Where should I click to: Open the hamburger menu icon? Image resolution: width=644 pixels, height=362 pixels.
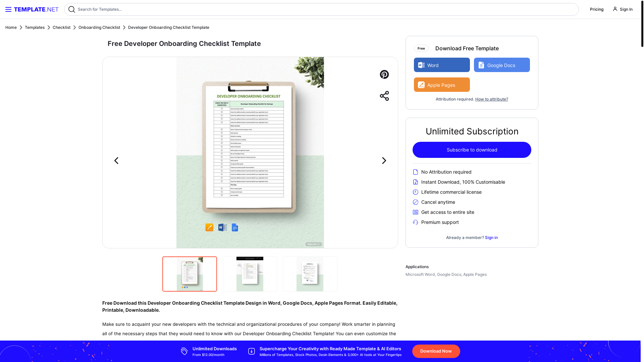(8, 9)
